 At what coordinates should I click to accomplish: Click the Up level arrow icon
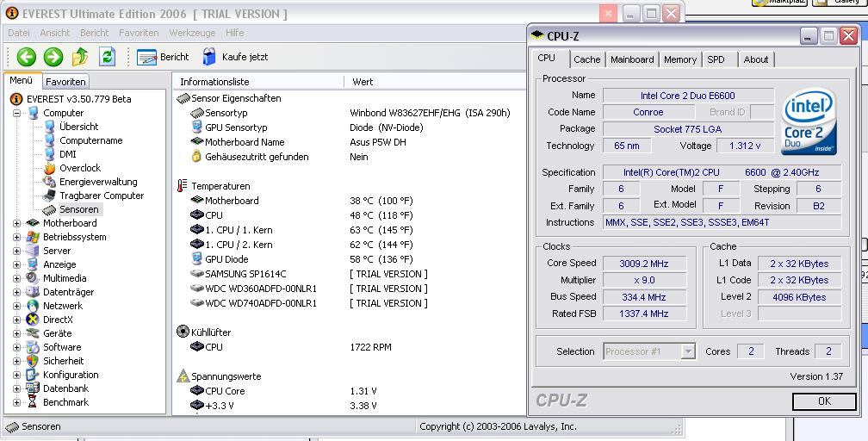coord(80,57)
